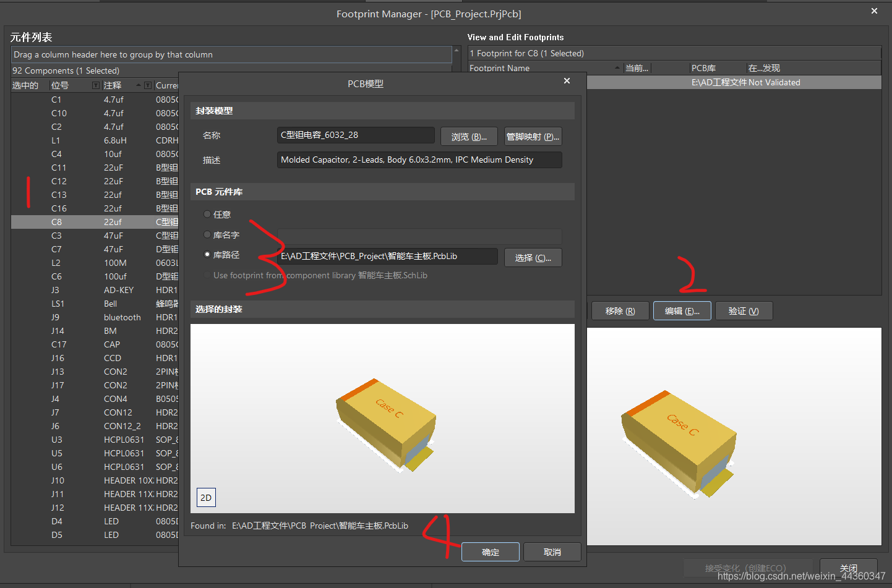Click the 浏览 (B)... button
The height and width of the screenshot is (588, 892).
(469, 137)
